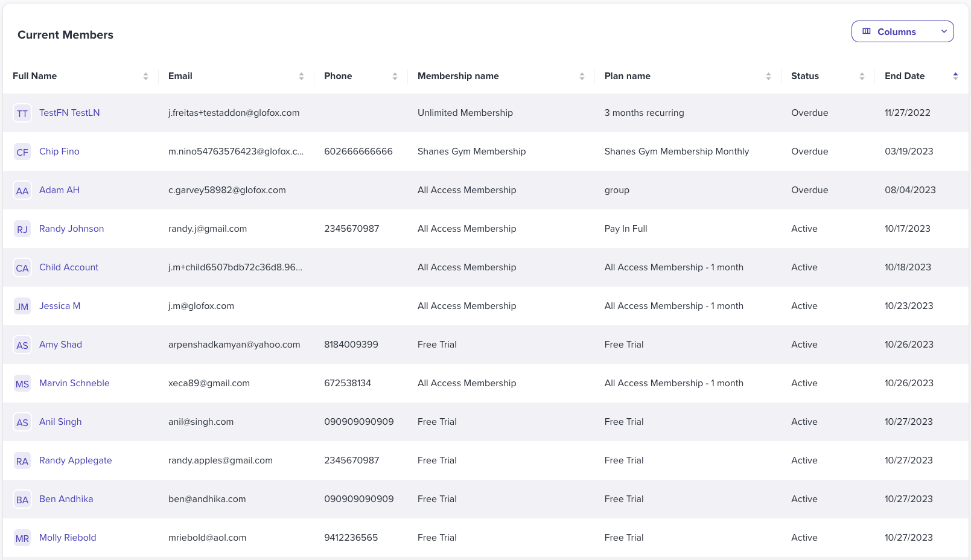971x560 pixels.
Task: Open Randy Applegate member profile
Action: tap(75, 460)
